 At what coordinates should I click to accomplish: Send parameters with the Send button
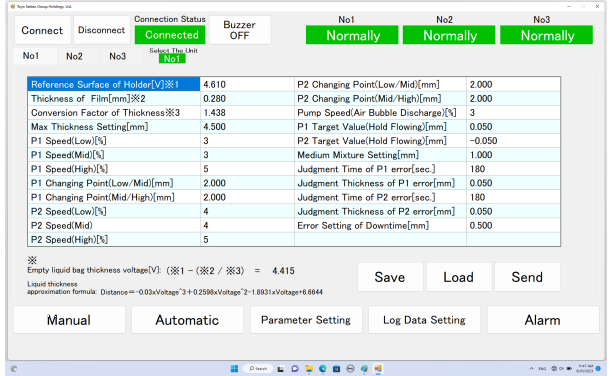click(x=527, y=277)
